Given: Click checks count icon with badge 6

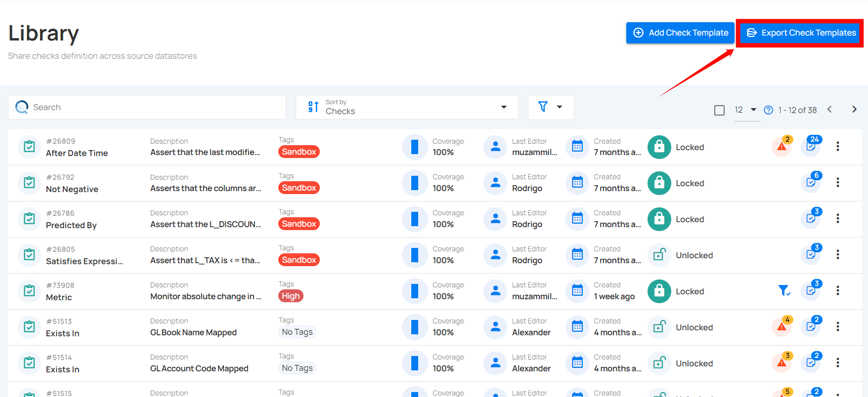Looking at the screenshot, I should [x=811, y=182].
